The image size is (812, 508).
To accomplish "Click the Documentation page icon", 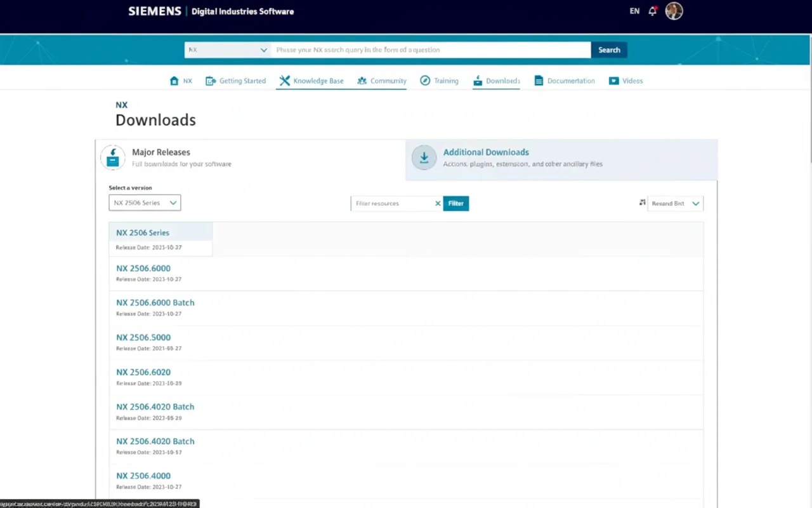I will point(539,81).
